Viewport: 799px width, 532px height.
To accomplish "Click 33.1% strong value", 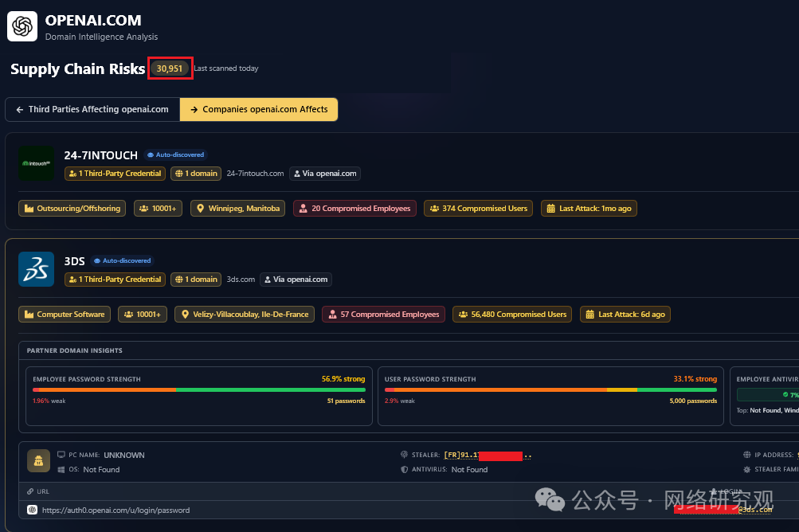I will click(695, 379).
